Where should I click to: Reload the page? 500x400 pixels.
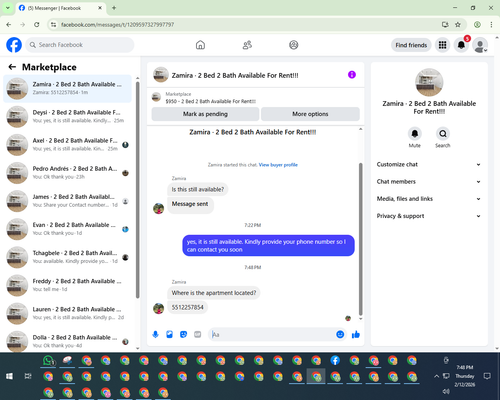[37, 25]
